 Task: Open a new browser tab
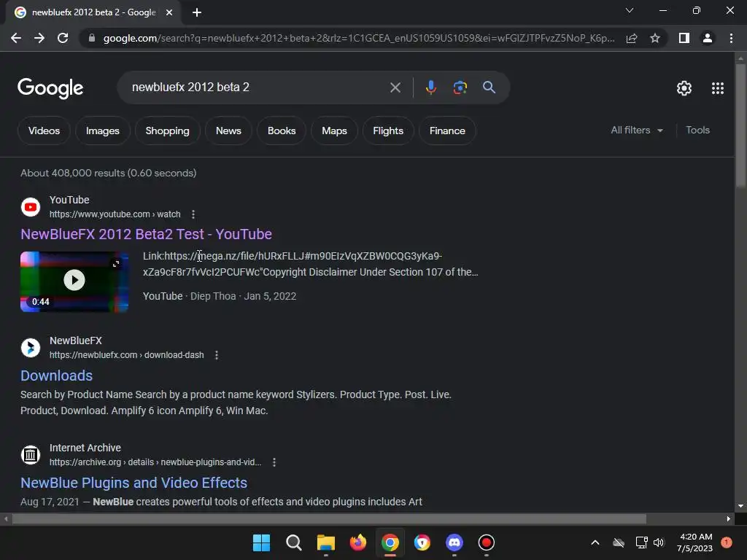197,12
